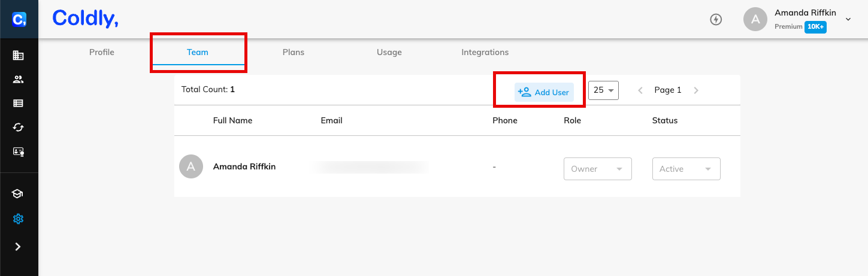Click the Add User button
868x276 pixels.
544,92
